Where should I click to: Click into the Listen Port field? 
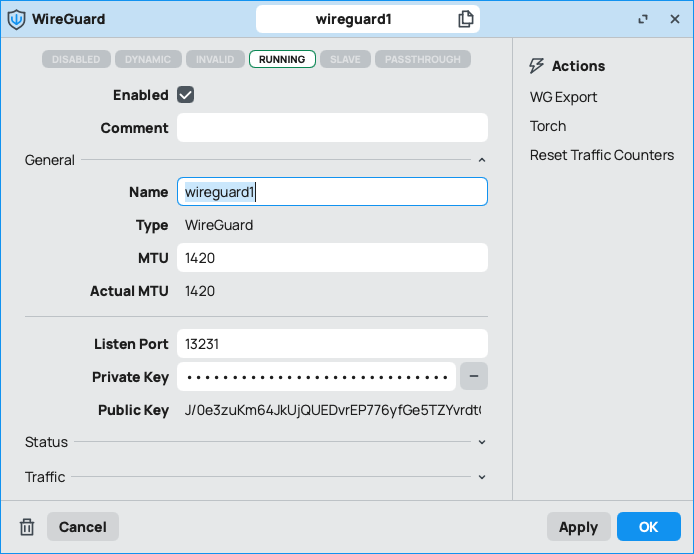pos(332,344)
